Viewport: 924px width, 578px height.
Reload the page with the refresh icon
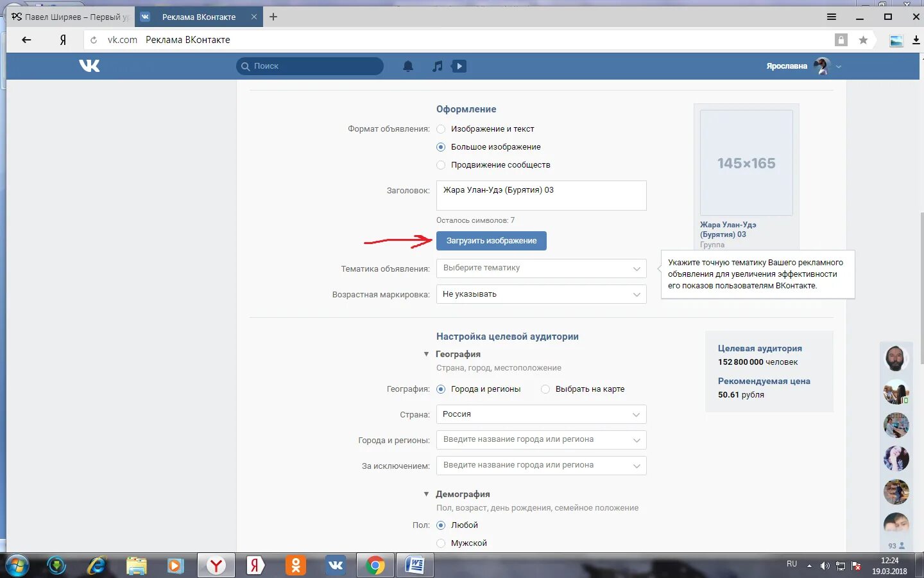tap(94, 40)
